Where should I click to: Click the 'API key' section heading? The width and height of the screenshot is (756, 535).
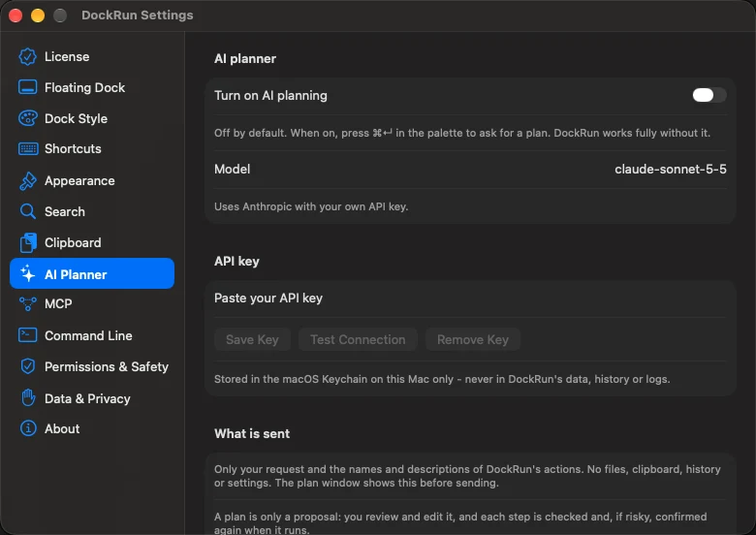tap(236, 261)
